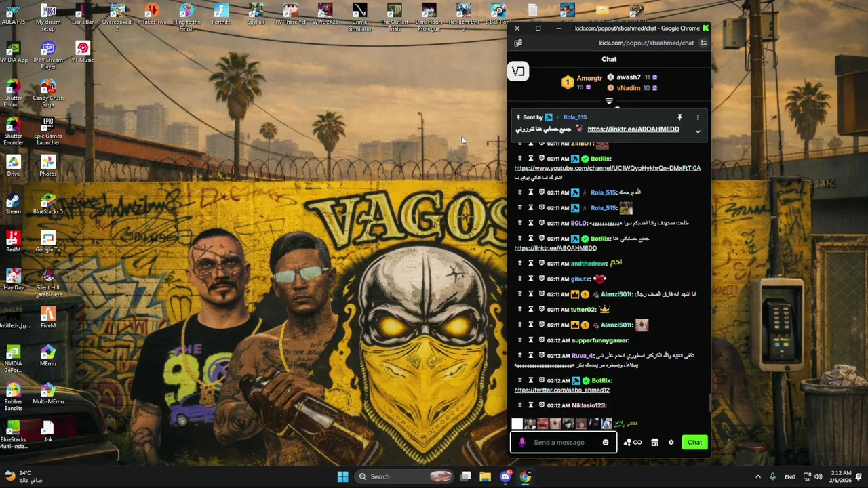Launch Dark Hours Prologue shortcut
Screen dimensions: 868x488
tap(429, 18)
